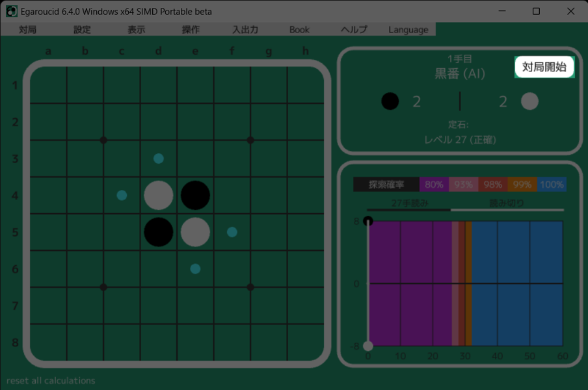The image size is (588, 390).
Task: Open the Book menu
Action: tap(299, 29)
